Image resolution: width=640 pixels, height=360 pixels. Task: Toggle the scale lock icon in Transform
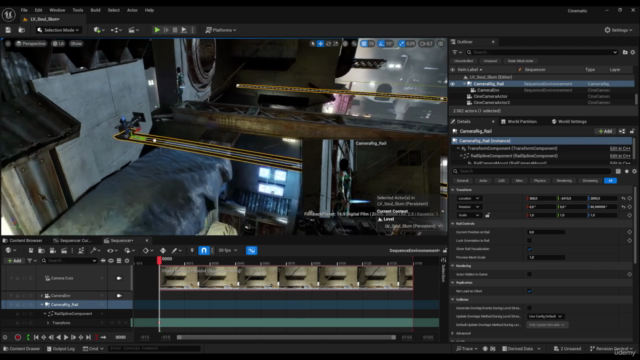(487, 215)
